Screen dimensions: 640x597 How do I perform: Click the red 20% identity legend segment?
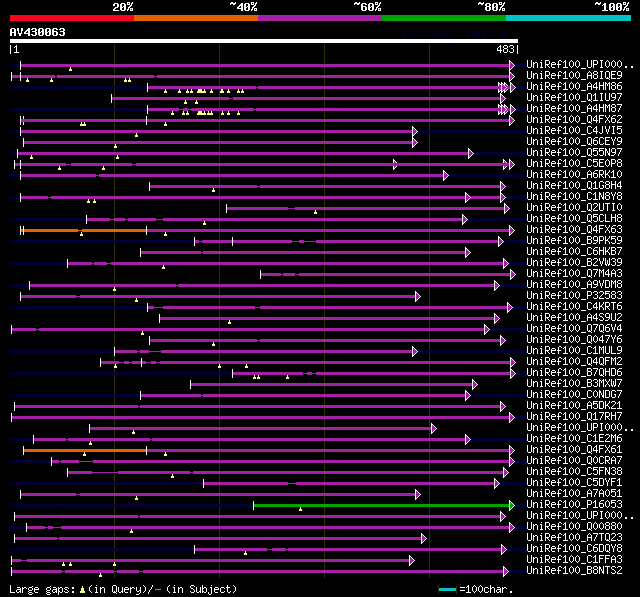72,18
